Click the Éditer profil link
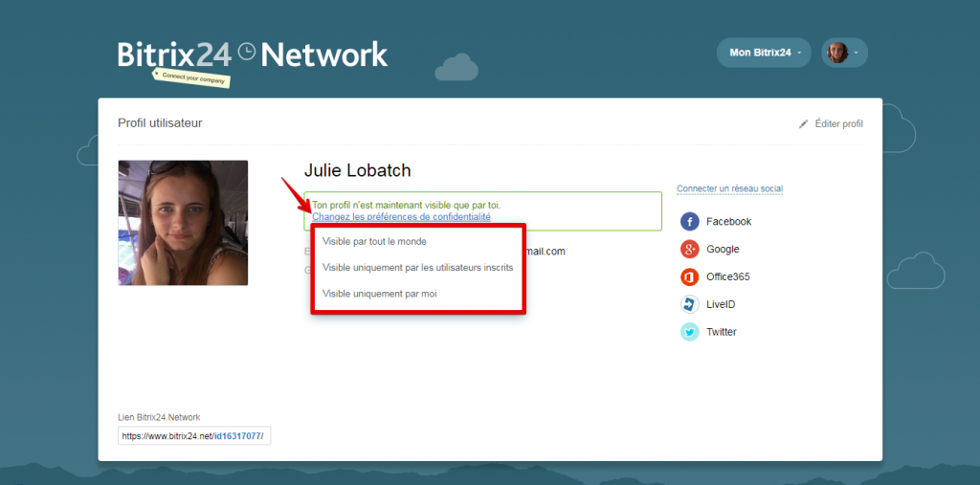Image resolution: width=980 pixels, height=485 pixels. pyautogui.click(x=838, y=123)
